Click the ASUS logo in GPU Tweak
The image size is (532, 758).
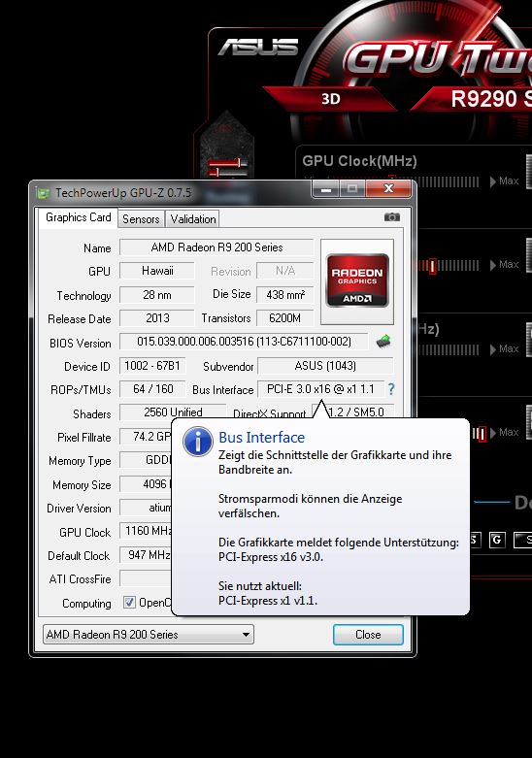click(x=258, y=48)
